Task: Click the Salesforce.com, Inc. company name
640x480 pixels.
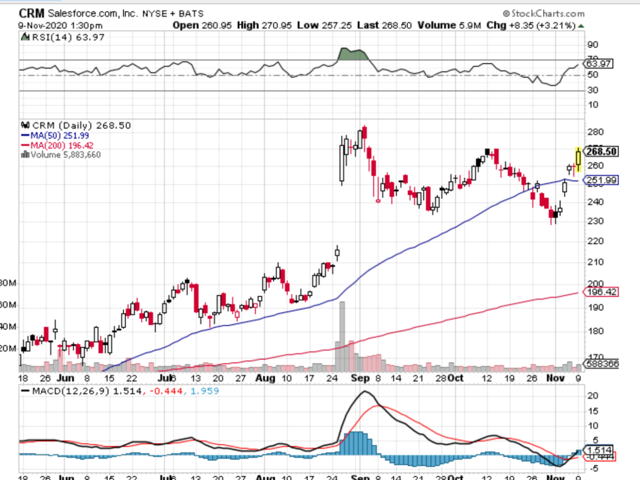Action: click(93, 13)
